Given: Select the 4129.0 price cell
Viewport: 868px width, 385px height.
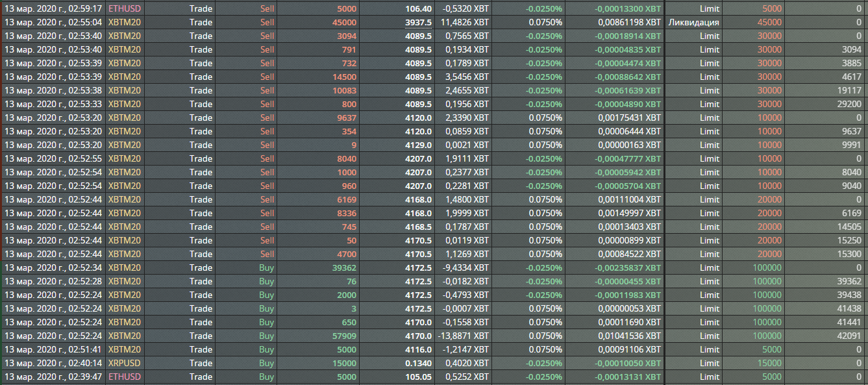Looking at the screenshot, I should pyautogui.click(x=418, y=145).
